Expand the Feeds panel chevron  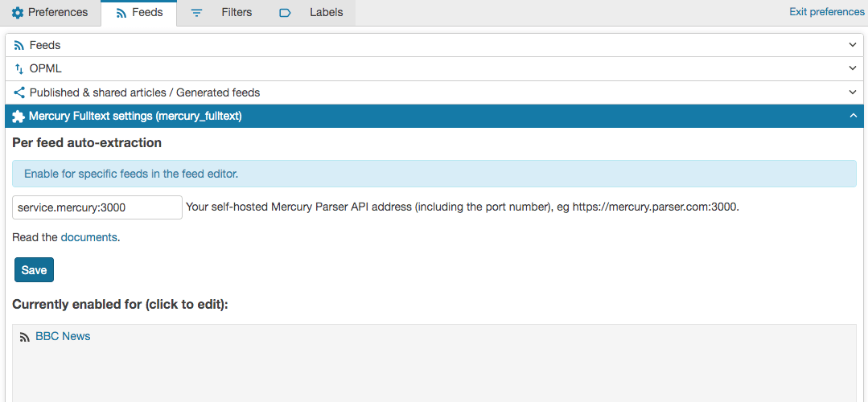[x=853, y=45]
